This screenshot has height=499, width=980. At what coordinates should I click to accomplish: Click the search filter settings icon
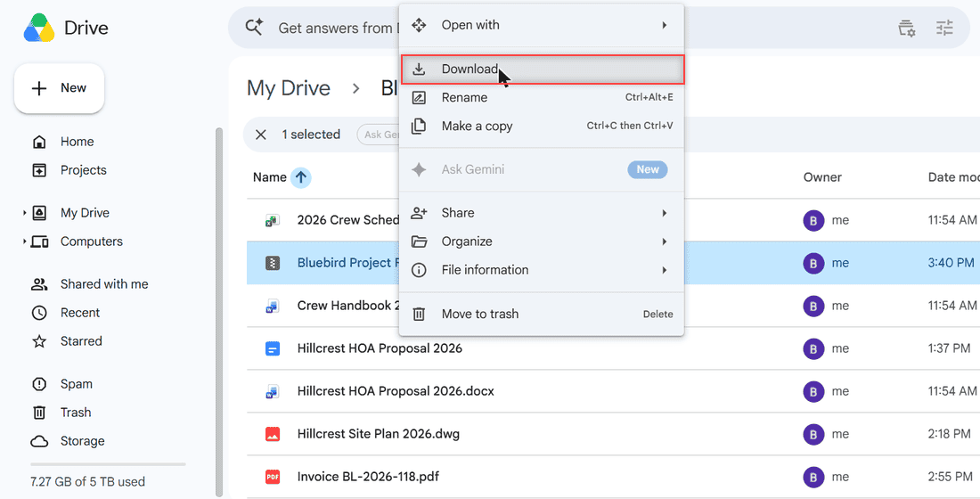(x=907, y=29)
